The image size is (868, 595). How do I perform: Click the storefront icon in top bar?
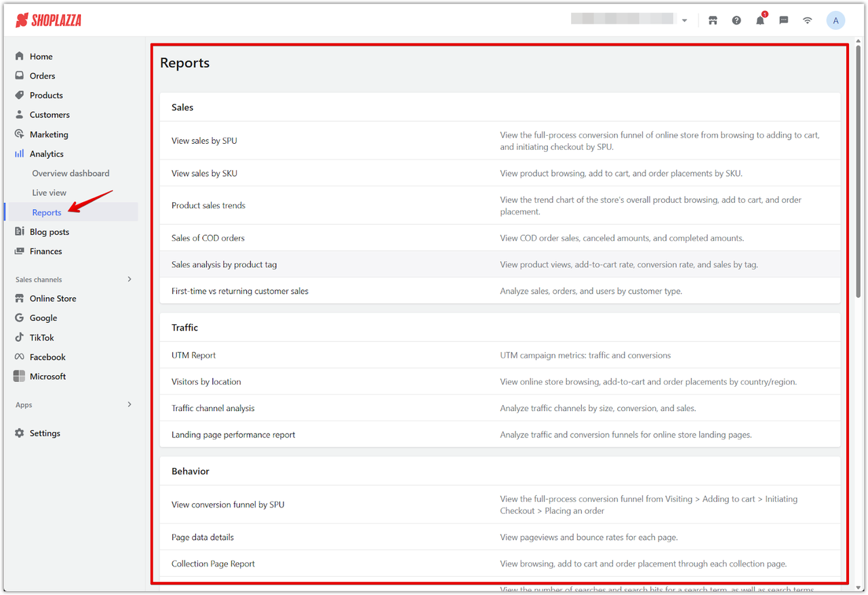tap(713, 20)
